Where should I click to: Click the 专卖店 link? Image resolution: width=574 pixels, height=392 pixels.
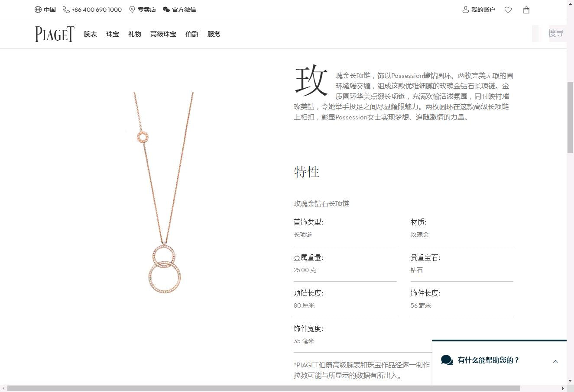(147, 10)
